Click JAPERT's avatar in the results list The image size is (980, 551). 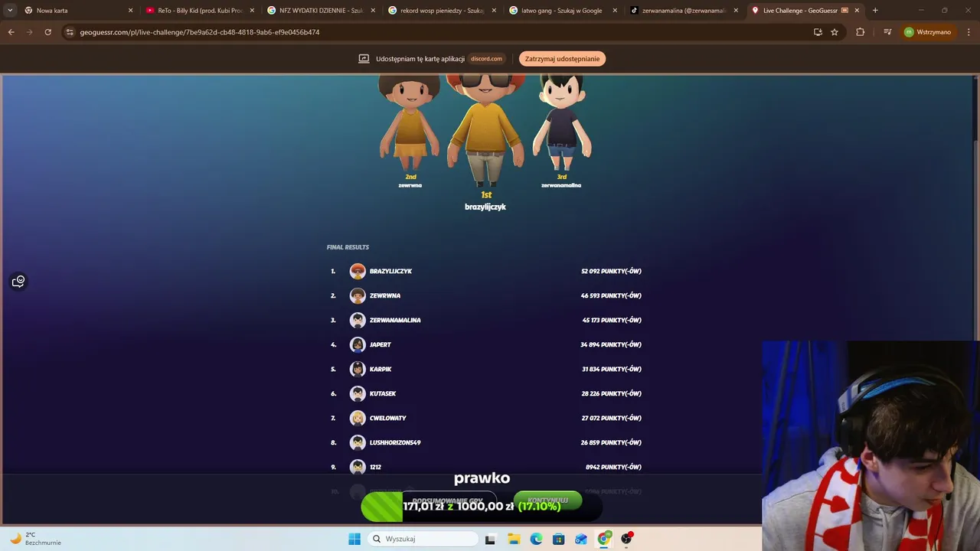(x=358, y=344)
